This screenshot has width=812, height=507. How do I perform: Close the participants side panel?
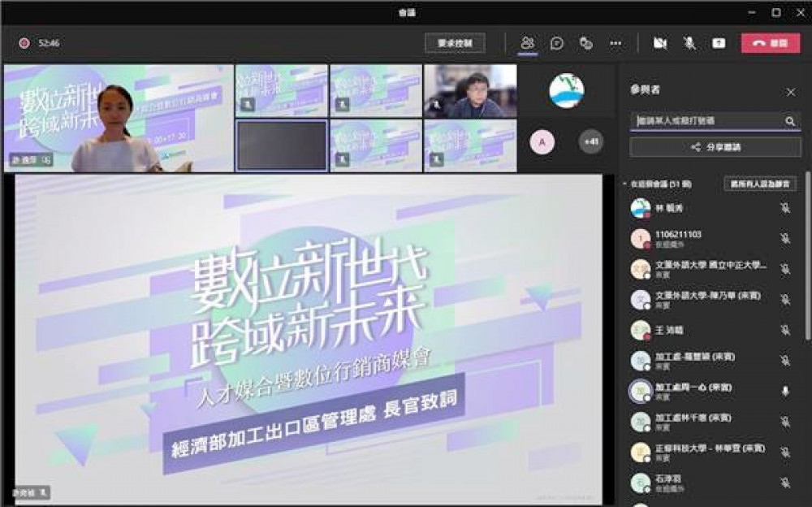(x=791, y=93)
